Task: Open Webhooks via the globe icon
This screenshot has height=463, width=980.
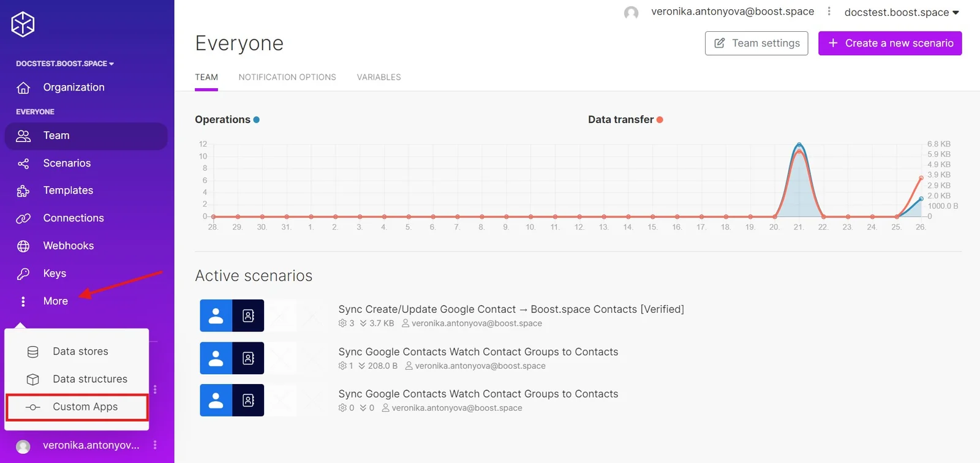Action: (x=23, y=246)
